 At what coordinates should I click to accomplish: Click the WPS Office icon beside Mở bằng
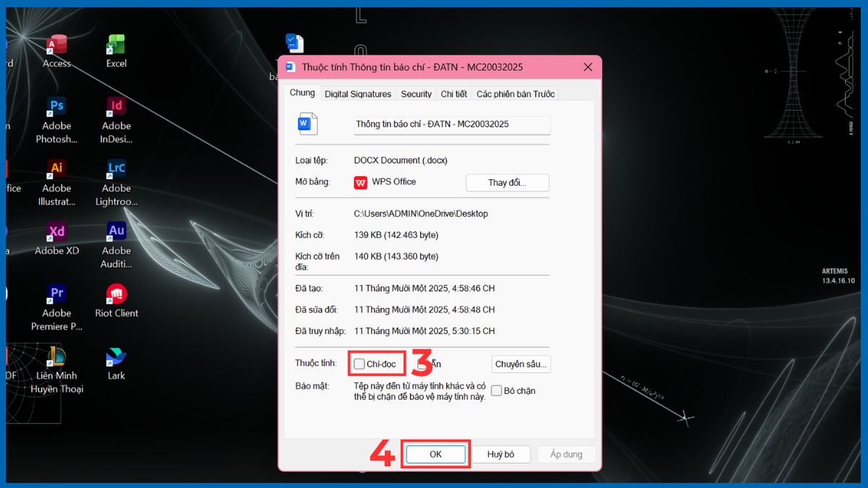(x=360, y=182)
